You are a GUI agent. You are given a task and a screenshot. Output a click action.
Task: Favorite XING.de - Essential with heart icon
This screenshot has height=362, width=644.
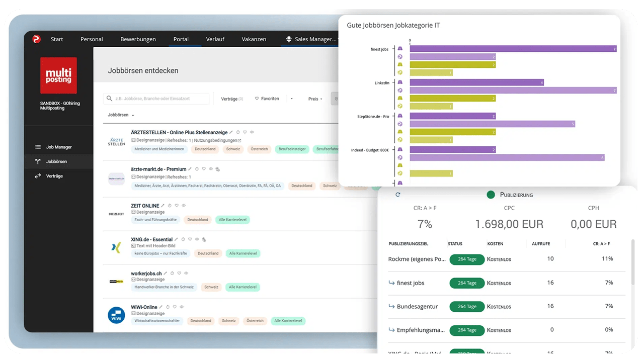pyautogui.click(x=190, y=239)
